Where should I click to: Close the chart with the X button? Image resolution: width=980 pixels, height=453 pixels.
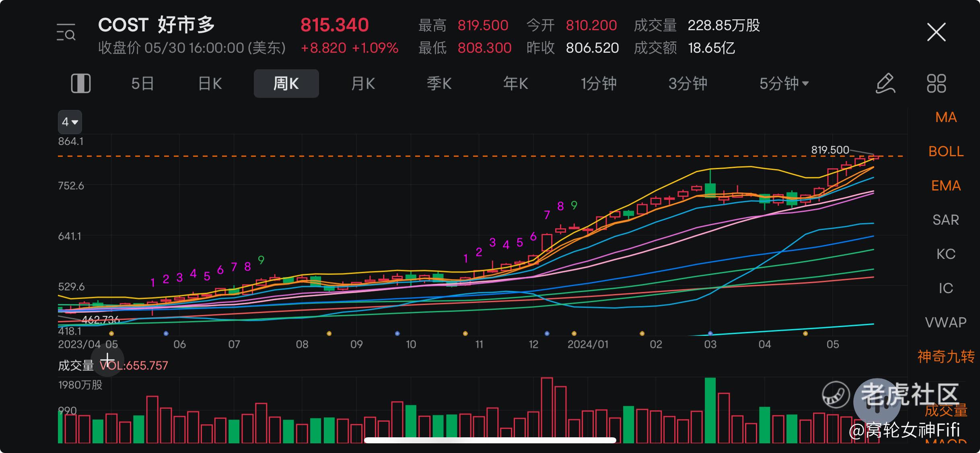[936, 32]
